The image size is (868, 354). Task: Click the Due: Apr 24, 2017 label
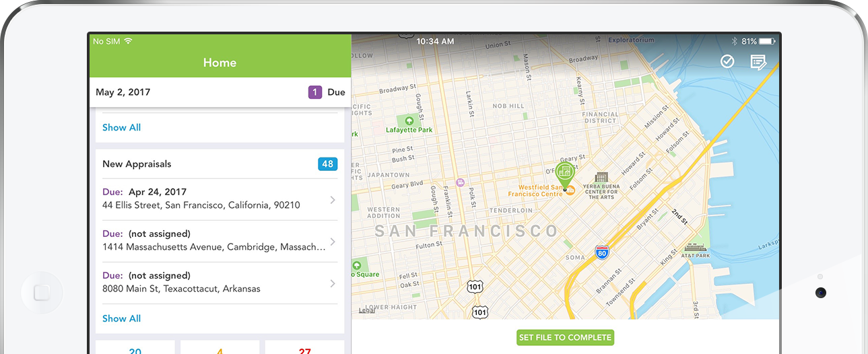144,192
